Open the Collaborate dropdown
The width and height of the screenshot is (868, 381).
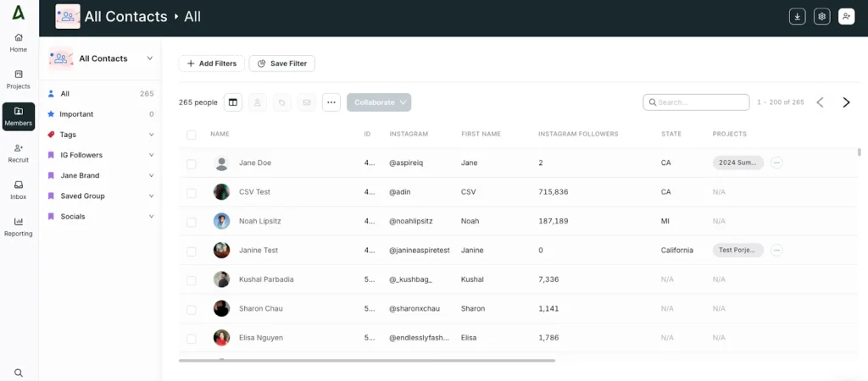tap(379, 102)
